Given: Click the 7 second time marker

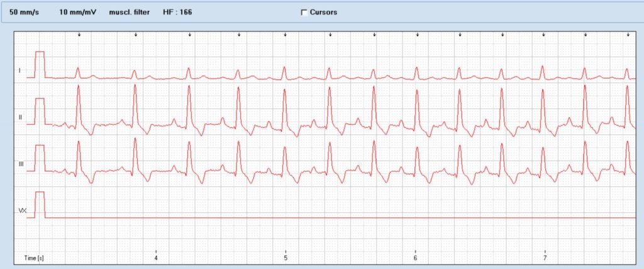Looking at the screenshot, I should 545,258.
